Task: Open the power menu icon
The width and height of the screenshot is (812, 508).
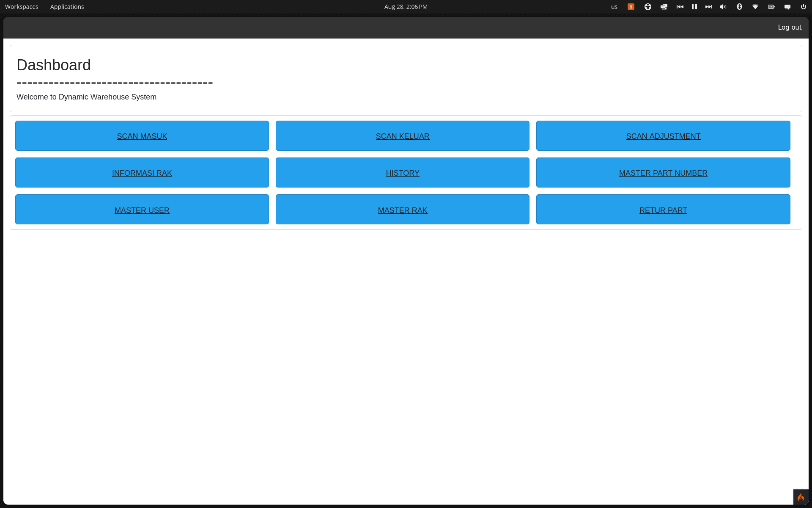Action: click(803, 7)
